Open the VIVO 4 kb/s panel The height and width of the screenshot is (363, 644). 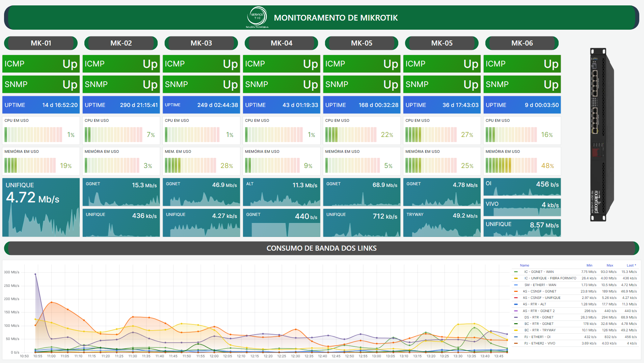click(x=522, y=207)
